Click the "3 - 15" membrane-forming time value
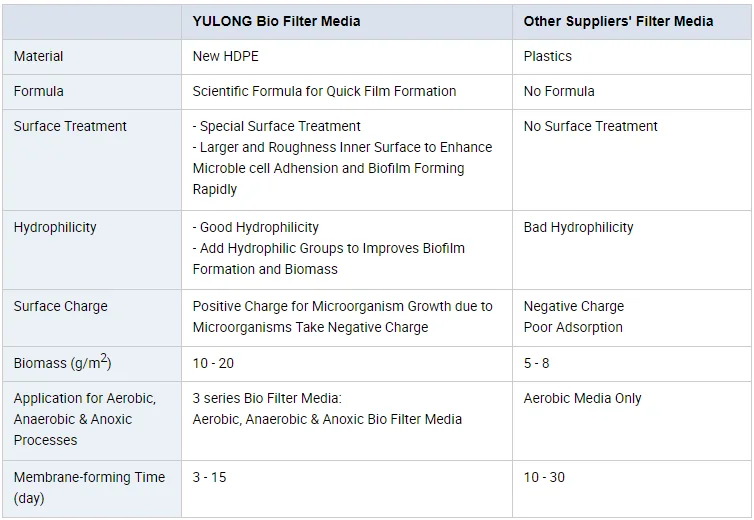754x520 pixels. (210, 477)
